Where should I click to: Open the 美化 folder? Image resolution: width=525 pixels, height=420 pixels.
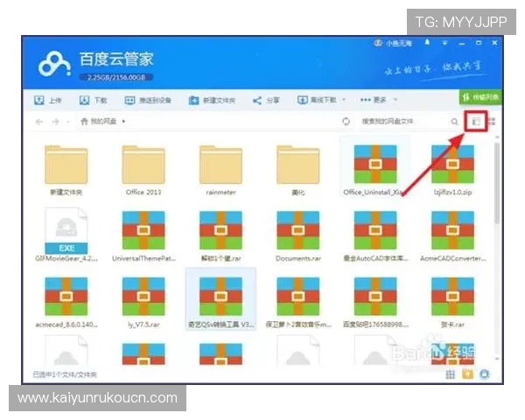tap(298, 170)
